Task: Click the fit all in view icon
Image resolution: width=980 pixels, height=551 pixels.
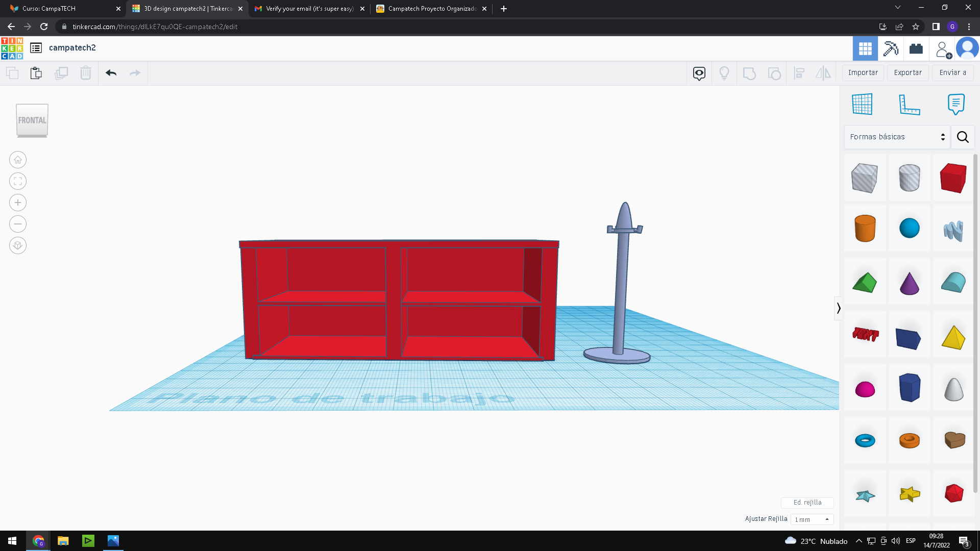Action: click(18, 181)
